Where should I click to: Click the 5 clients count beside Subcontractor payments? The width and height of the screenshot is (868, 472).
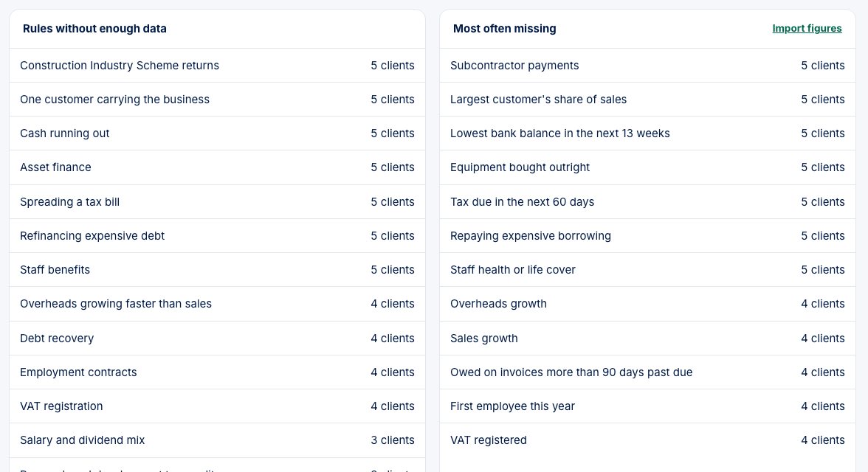tap(822, 66)
